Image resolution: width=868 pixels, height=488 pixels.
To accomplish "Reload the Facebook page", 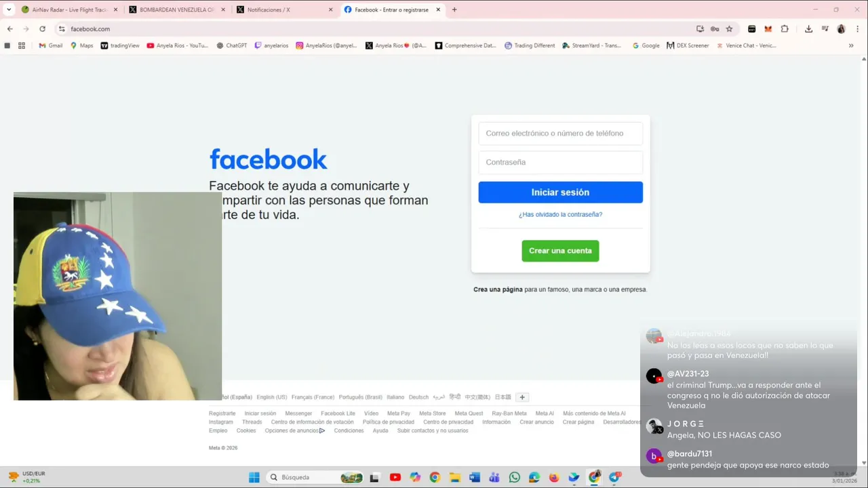I will tap(42, 29).
